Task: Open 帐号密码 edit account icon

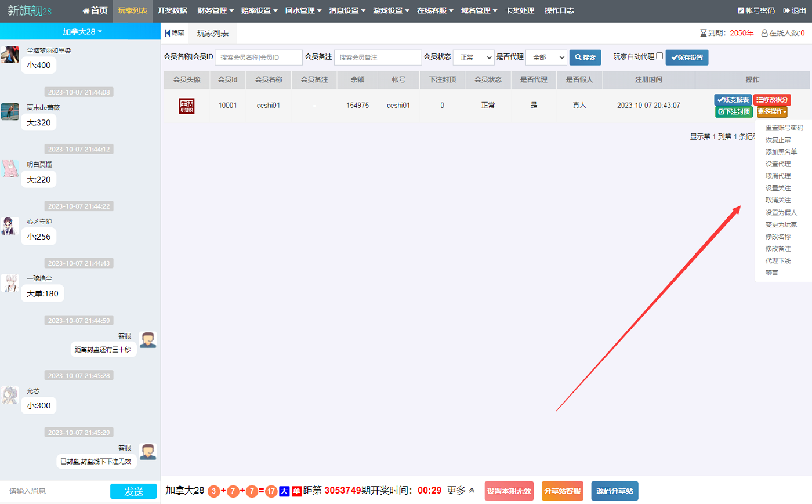Action: [x=741, y=10]
